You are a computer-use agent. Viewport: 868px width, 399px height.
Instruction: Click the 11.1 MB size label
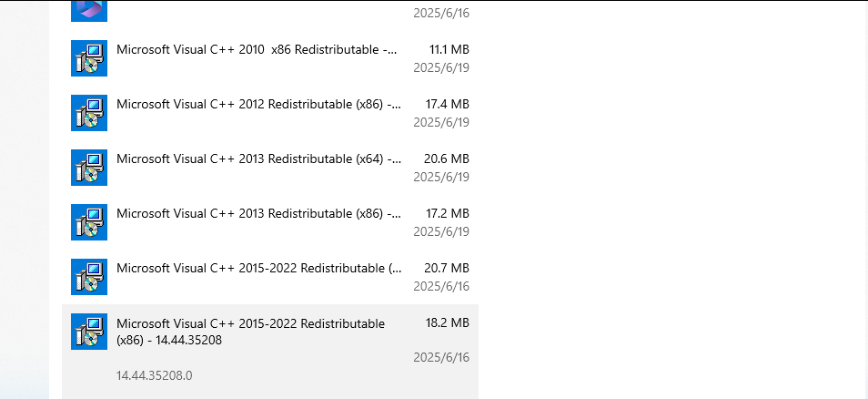449,49
